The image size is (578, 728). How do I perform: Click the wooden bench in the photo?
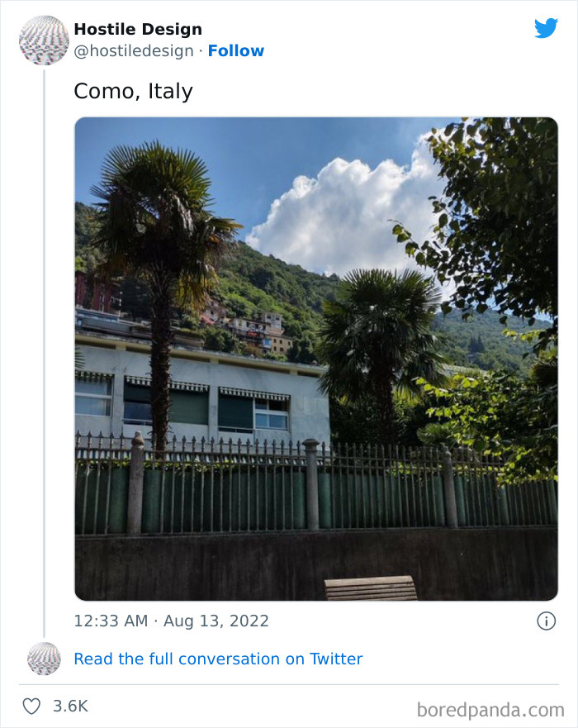371,588
